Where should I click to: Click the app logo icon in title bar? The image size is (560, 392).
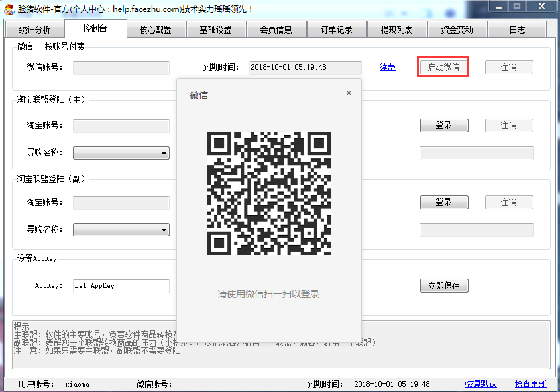9,9
